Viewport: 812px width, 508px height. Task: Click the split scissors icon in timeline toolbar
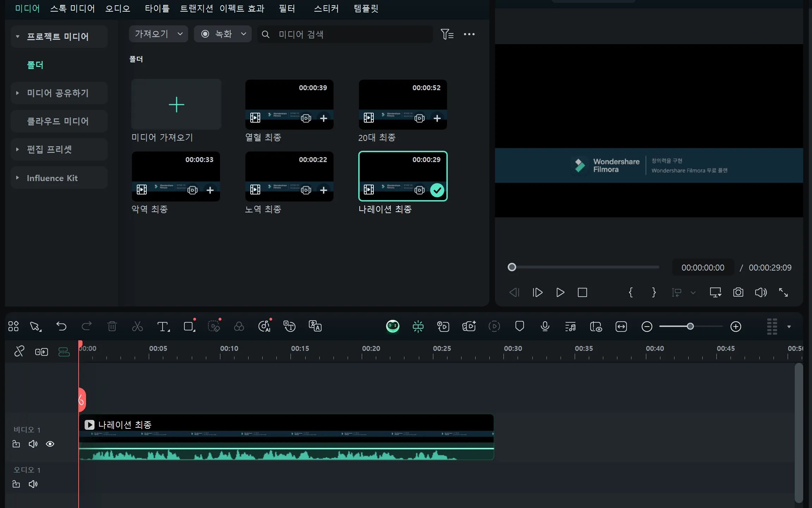(x=137, y=327)
